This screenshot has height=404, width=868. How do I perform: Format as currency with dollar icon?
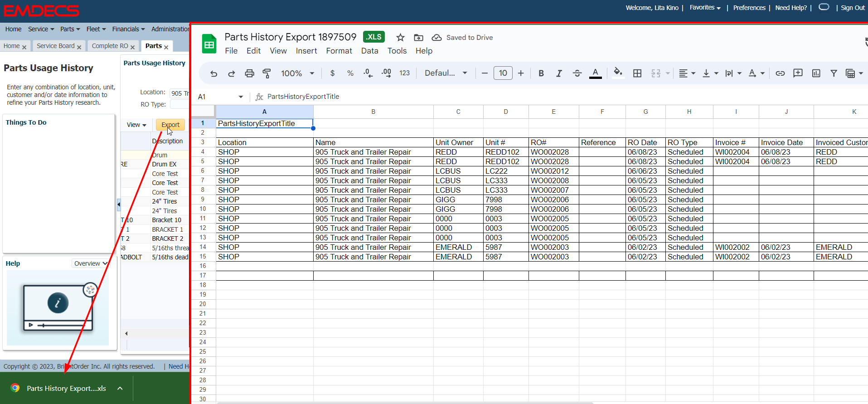[332, 73]
